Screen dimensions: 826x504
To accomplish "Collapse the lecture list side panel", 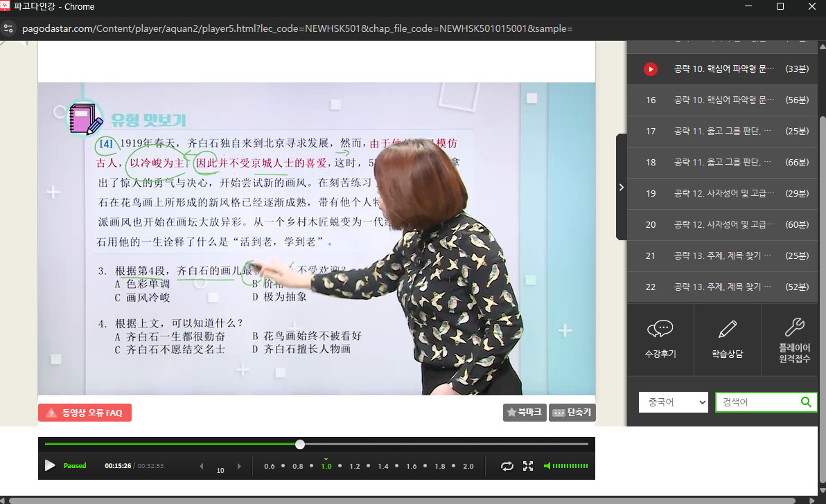I will 622,187.
